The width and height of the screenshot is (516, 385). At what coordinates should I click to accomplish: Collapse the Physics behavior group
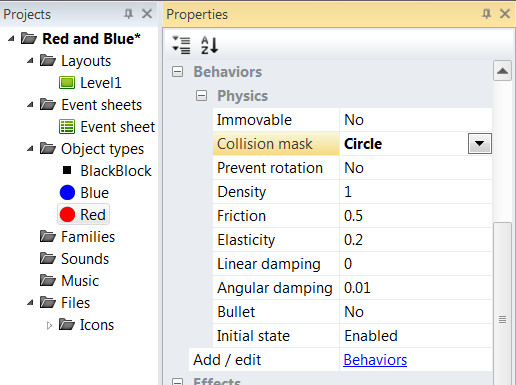(x=201, y=96)
